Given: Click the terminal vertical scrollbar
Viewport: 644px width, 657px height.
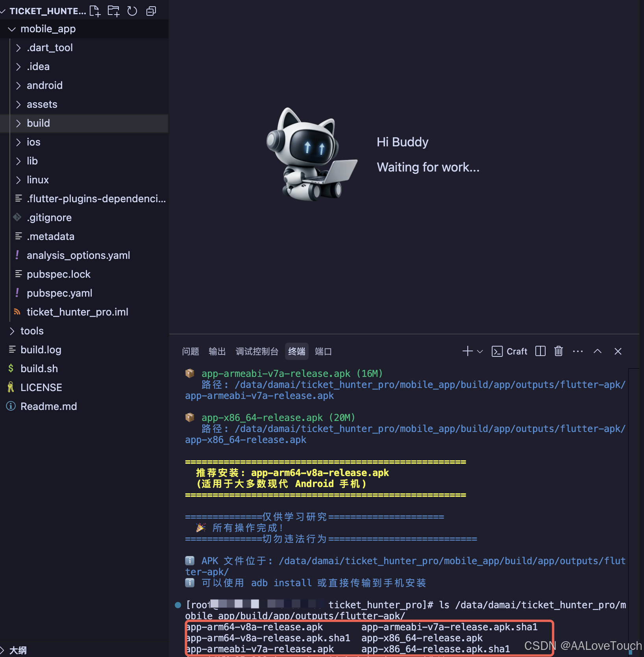Looking at the screenshot, I should [633, 511].
